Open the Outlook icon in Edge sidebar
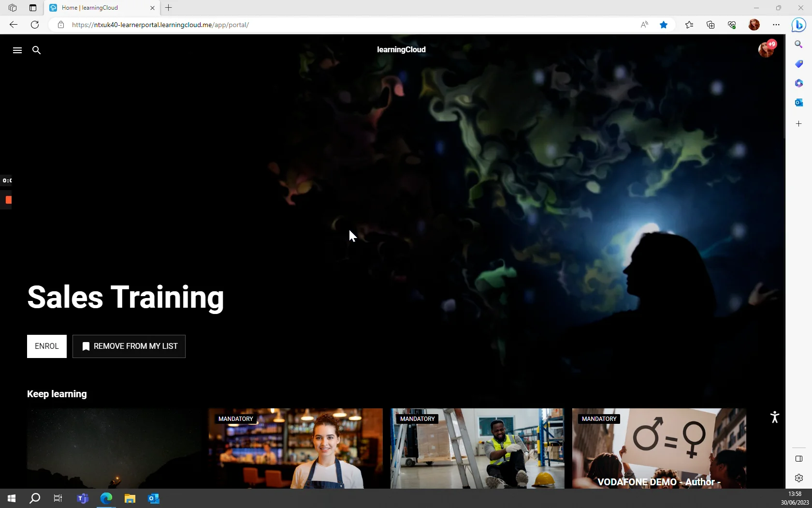The height and width of the screenshot is (508, 812). coord(799,103)
